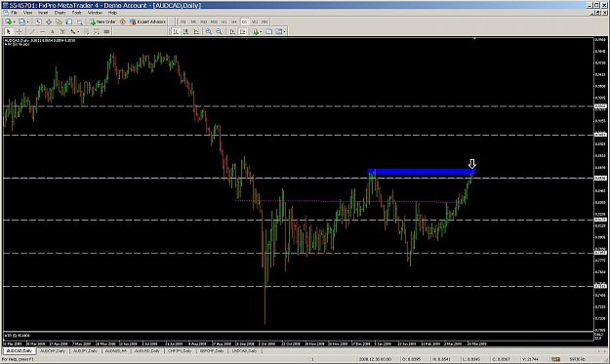This screenshot has width=610, height=364.
Task: Switch to MN monthly timeframe
Action: click(x=264, y=22)
